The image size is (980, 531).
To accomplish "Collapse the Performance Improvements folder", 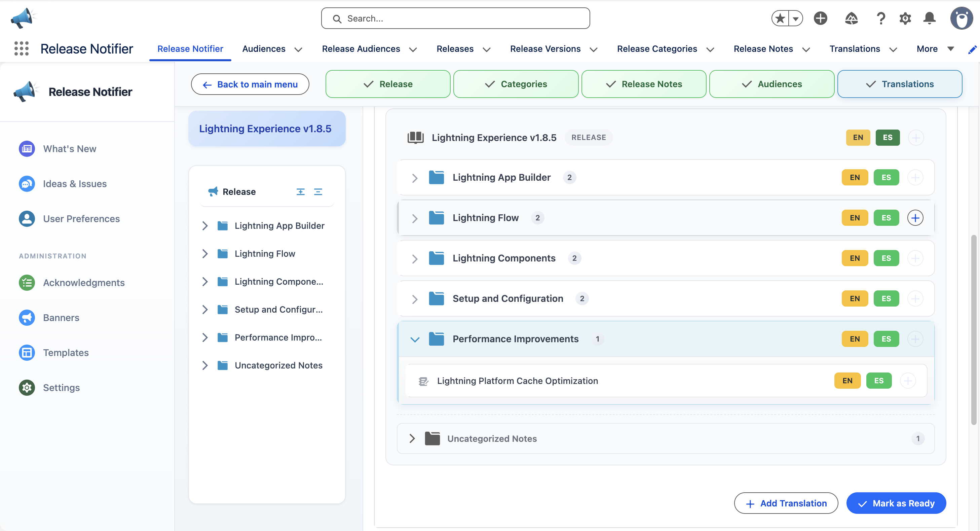I will pos(415,339).
